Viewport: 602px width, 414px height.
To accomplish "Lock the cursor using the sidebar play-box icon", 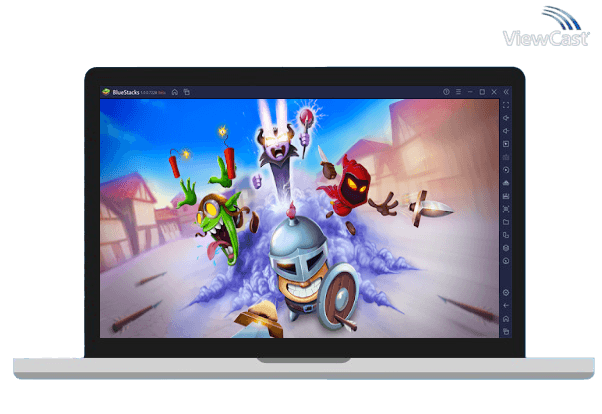I will click(x=506, y=144).
